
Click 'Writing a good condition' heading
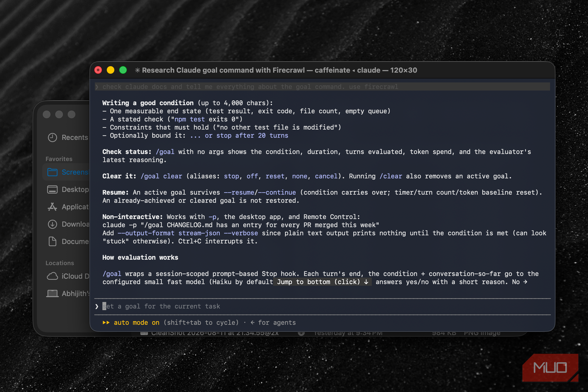pos(148,103)
